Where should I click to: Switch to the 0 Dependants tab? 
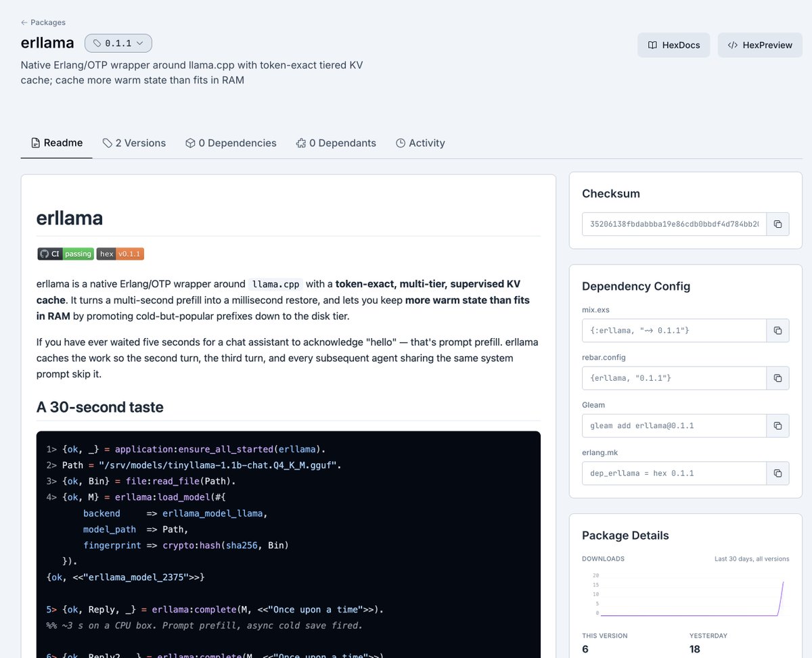tap(336, 143)
